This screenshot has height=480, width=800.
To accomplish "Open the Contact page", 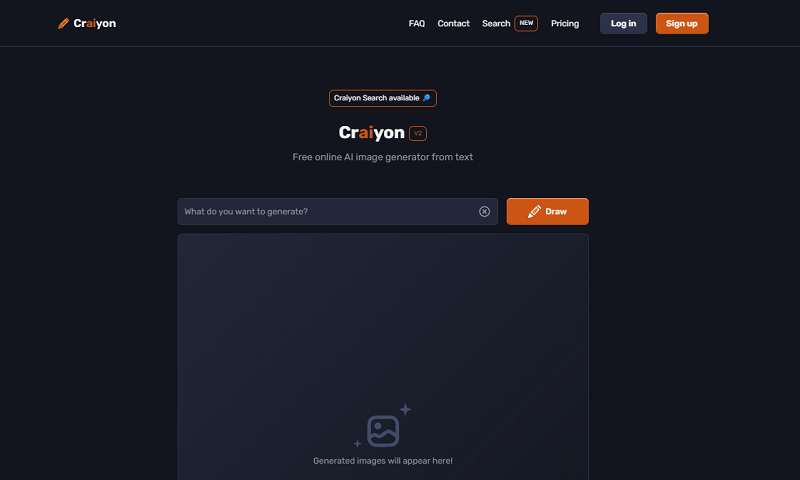I will tap(453, 23).
